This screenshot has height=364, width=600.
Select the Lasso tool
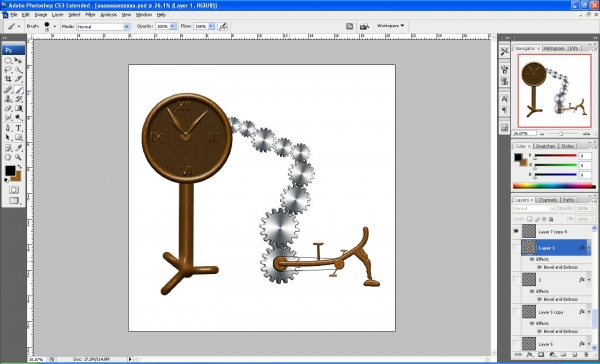8,70
